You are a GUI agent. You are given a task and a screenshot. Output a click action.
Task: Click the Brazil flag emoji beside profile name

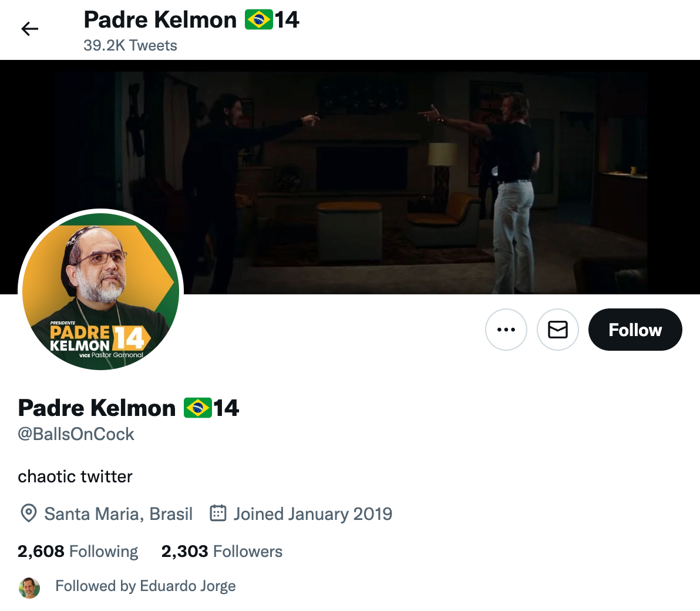[198, 408]
